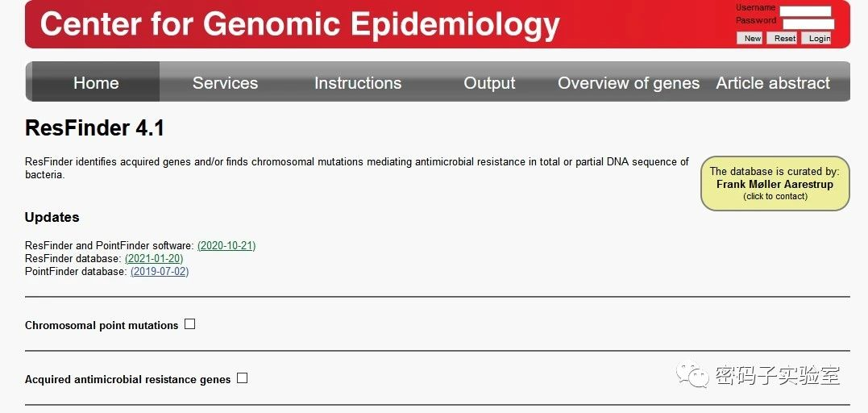
Task: Open PointFinder database 2019-07-02 link
Action: click(160, 271)
